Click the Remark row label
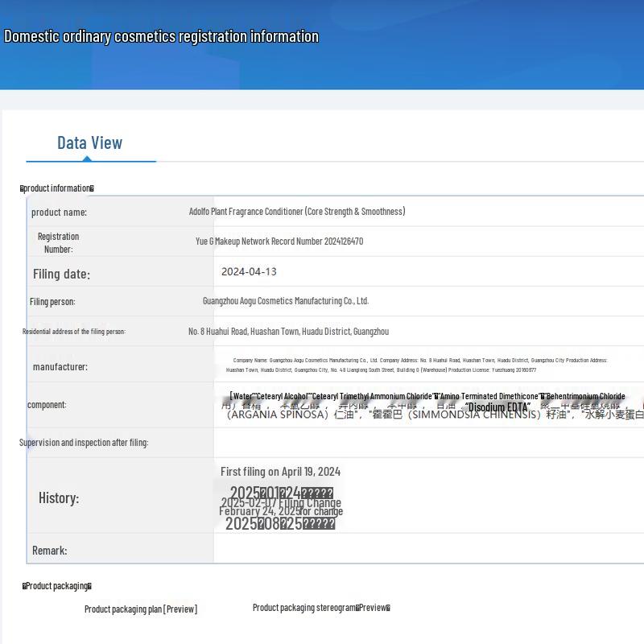 coord(50,551)
